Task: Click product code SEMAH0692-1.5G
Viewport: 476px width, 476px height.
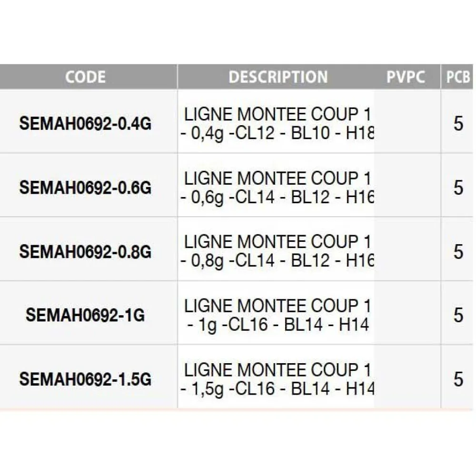Action: (85, 379)
